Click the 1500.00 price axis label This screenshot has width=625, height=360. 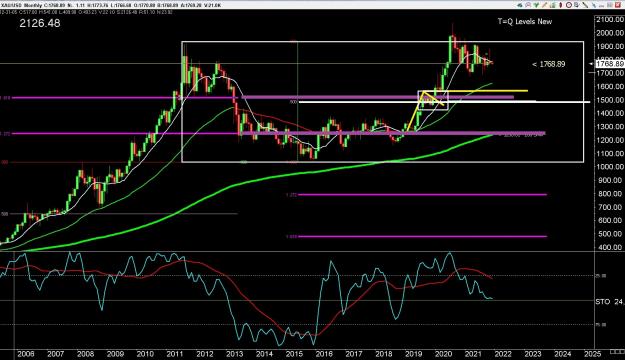coord(610,100)
